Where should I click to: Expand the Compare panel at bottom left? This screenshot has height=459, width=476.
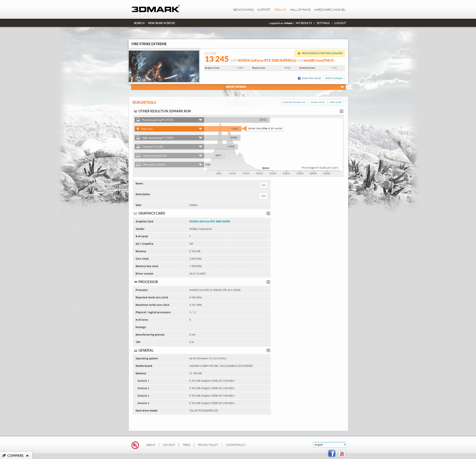coord(16,455)
